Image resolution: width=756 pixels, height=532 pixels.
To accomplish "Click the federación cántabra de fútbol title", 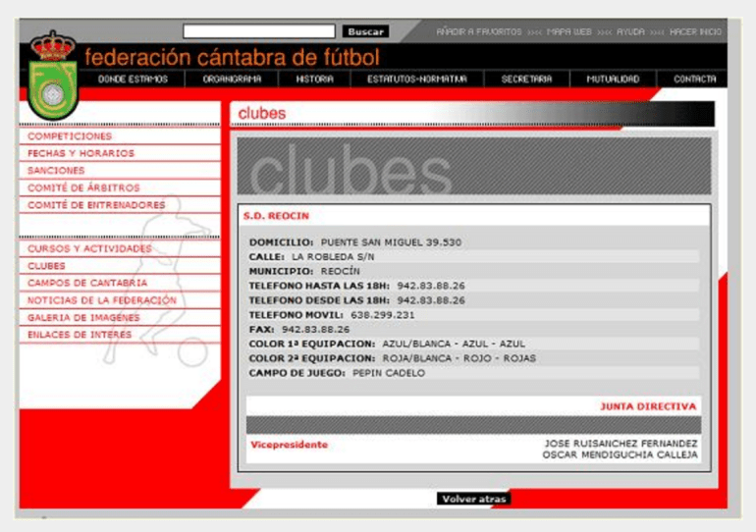I will pyautogui.click(x=233, y=57).
